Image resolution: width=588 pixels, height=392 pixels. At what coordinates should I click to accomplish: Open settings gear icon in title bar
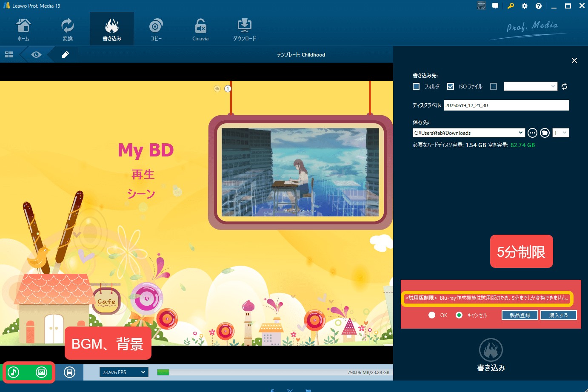(525, 6)
